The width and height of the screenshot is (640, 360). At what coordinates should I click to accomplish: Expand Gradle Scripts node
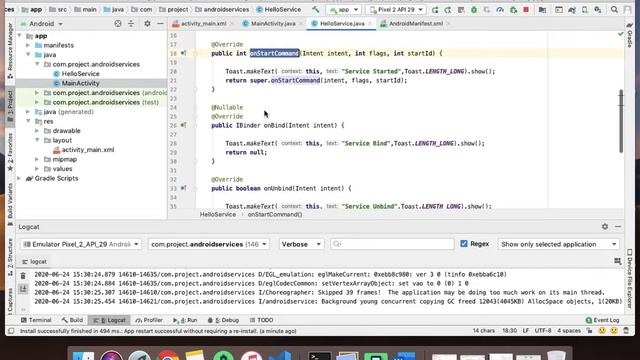[x=19, y=178]
